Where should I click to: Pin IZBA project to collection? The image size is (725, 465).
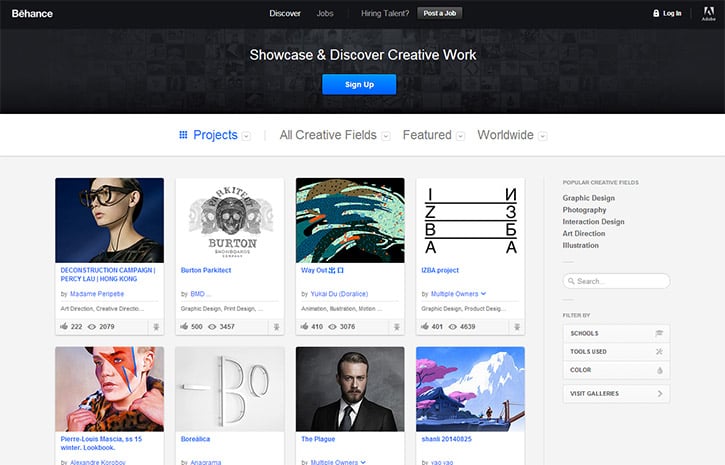517,327
